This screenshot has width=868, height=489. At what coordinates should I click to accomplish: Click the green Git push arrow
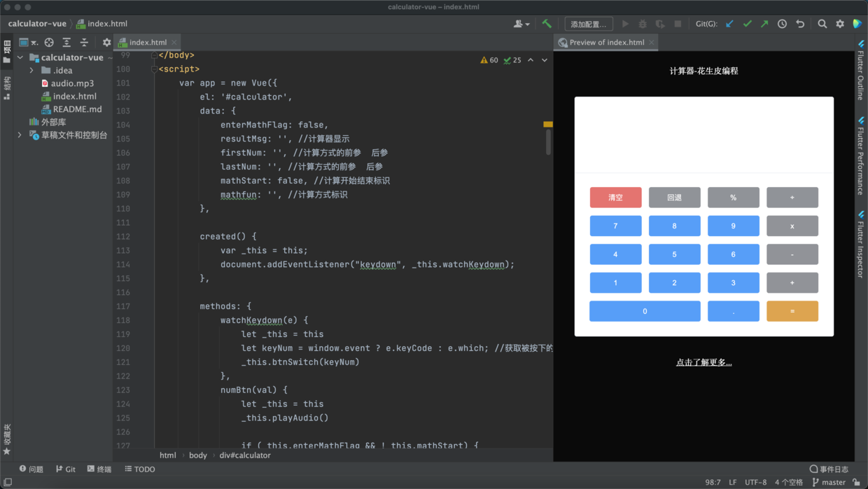764,24
